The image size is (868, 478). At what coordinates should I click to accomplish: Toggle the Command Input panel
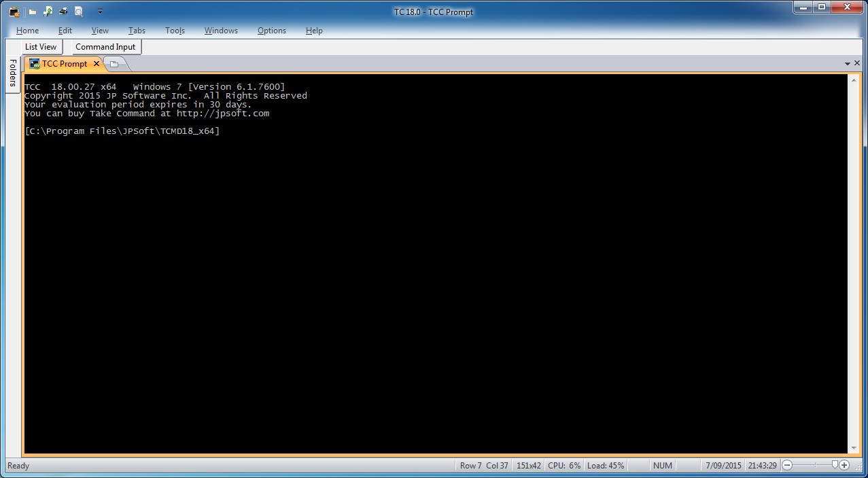tap(105, 47)
